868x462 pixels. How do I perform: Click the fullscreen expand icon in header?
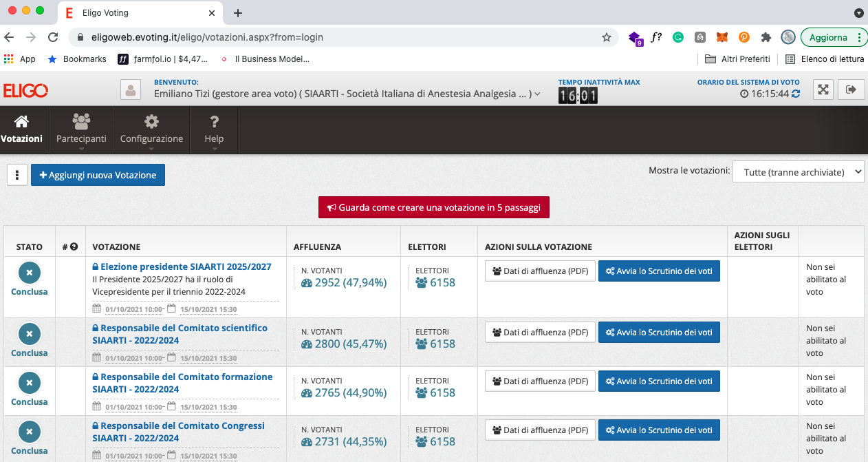(x=823, y=90)
